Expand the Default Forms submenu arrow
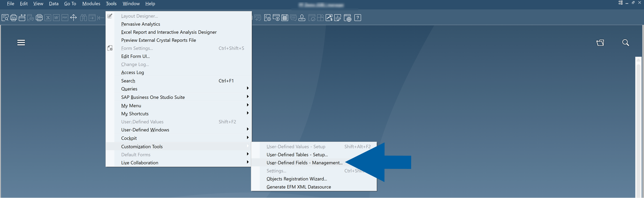This screenshot has height=198, width=644. 248,154
